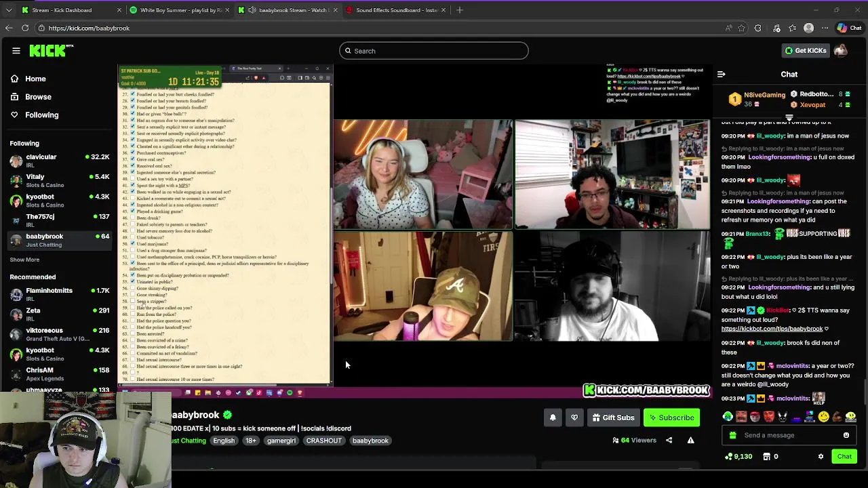Select baabybrook in Following list

pos(60,240)
